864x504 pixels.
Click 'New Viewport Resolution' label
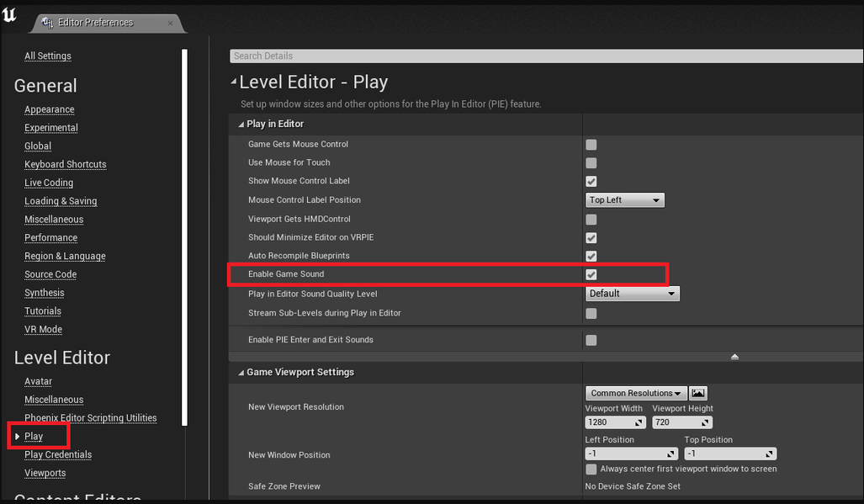[296, 407]
